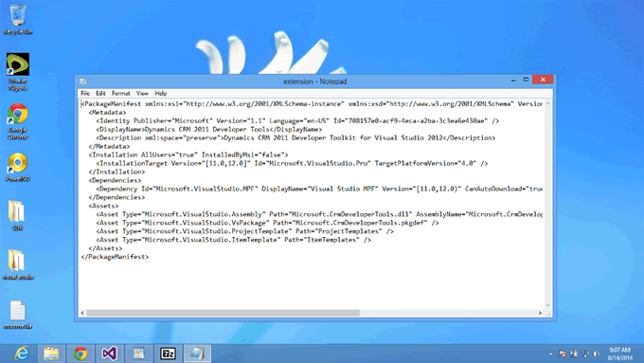
Task: Open 7-Zip from the taskbar
Action: coord(168,354)
